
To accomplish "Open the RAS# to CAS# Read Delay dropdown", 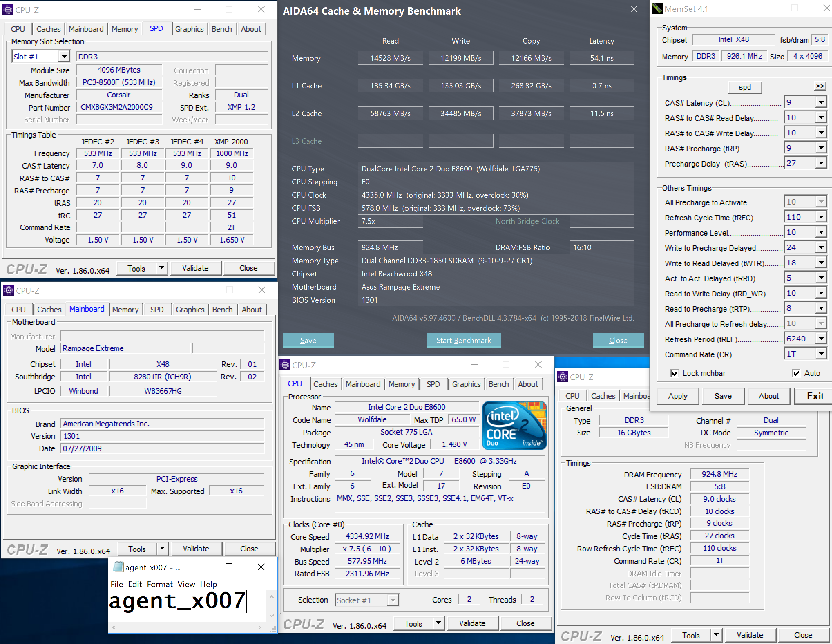I will pyautogui.click(x=821, y=117).
